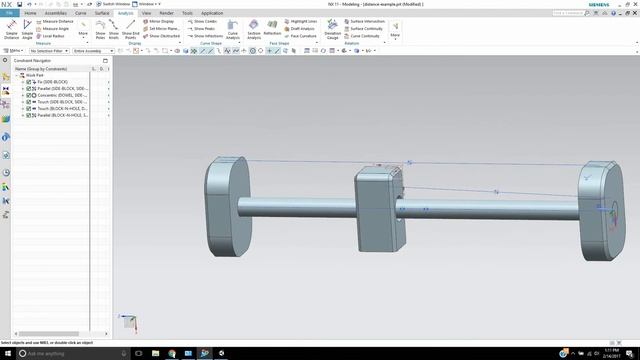This screenshot has height=360, width=640.
Task: Open the History clock sidebar tab
Action: coord(6,173)
